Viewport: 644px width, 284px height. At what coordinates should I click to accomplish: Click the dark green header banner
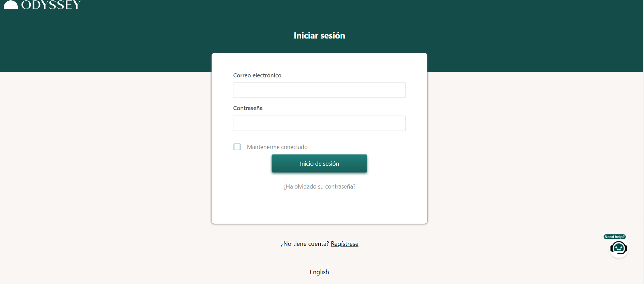pyautogui.click(x=511, y=36)
